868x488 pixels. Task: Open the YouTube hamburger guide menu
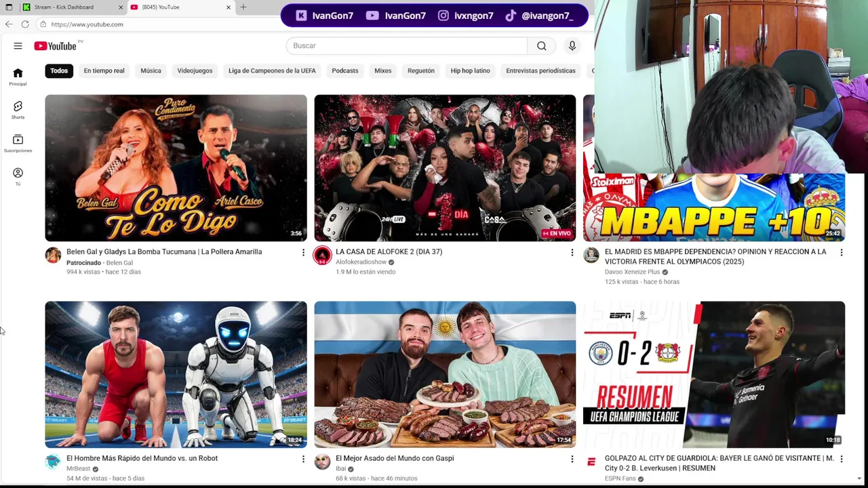coord(18,46)
